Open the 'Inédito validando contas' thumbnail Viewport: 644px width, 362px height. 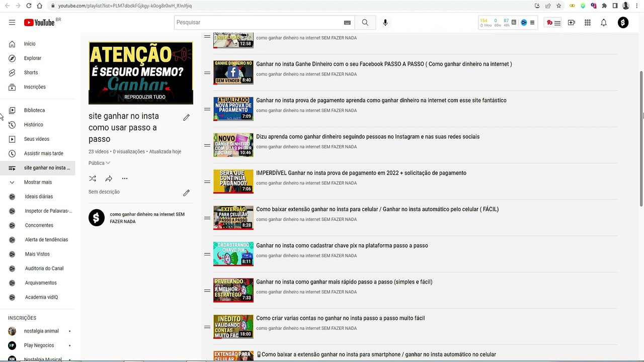pyautogui.click(x=233, y=326)
